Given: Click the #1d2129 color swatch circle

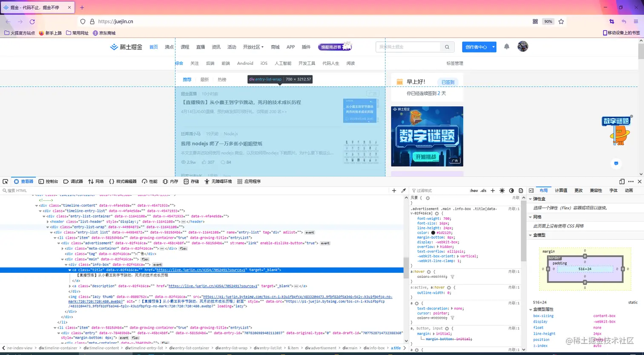Looking at the screenshot, I should (x=433, y=233).
